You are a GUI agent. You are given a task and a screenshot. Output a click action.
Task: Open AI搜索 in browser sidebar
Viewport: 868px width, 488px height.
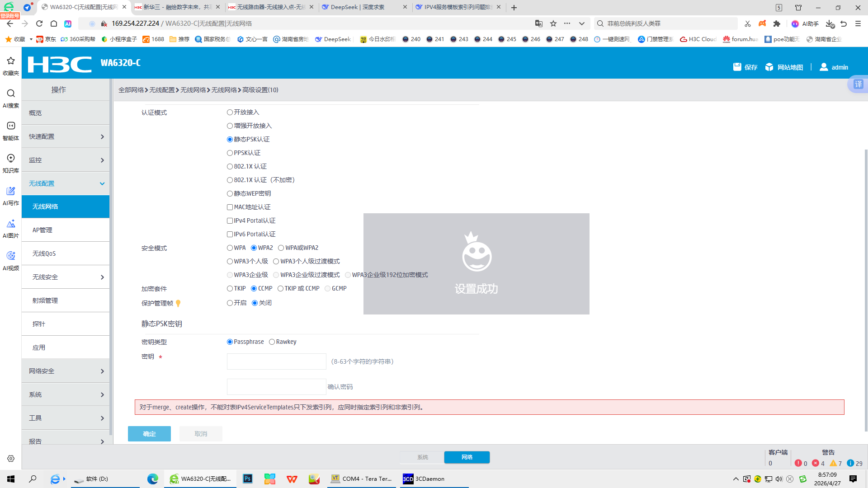tap(11, 98)
